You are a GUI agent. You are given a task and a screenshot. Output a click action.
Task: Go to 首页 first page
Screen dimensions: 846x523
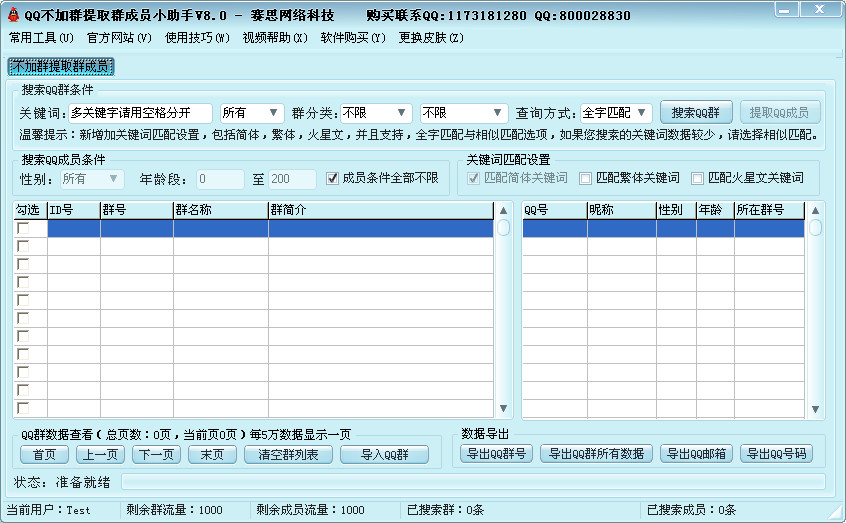click(x=44, y=454)
